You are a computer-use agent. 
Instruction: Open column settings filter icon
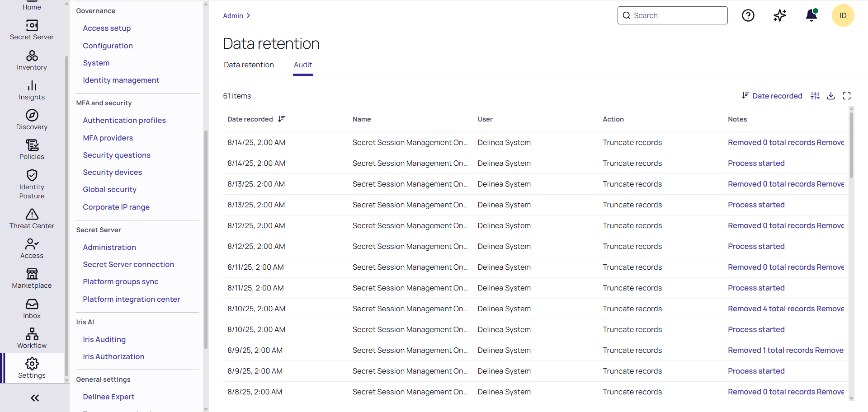[x=815, y=96]
